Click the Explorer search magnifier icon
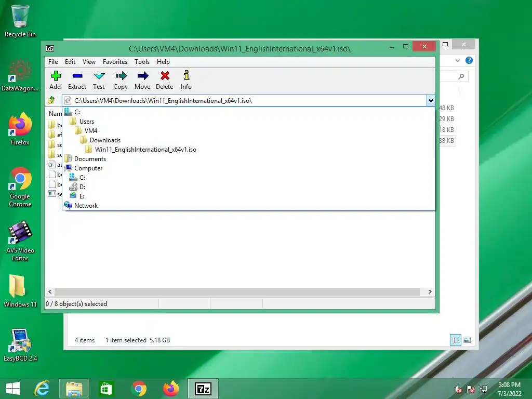Screen dimensions: 532x399 pos(461,77)
